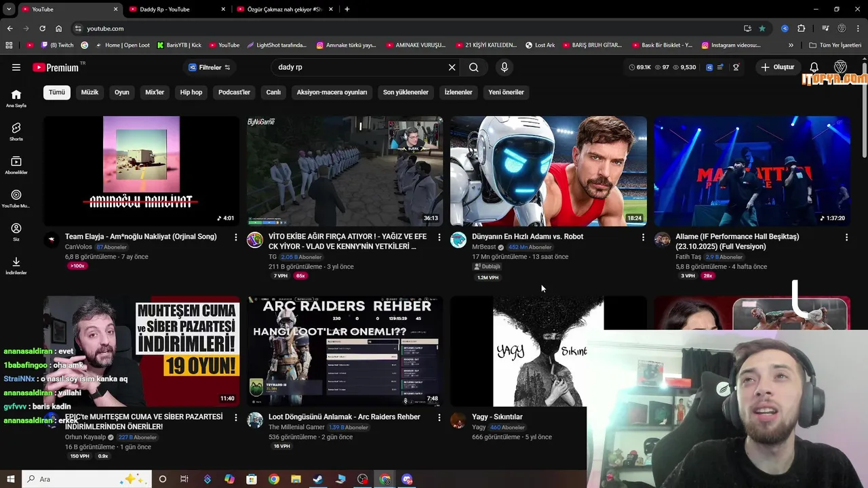This screenshot has width=868, height=488.
Task: Open Siz profile in sidebar
Action: coord(16,232)
